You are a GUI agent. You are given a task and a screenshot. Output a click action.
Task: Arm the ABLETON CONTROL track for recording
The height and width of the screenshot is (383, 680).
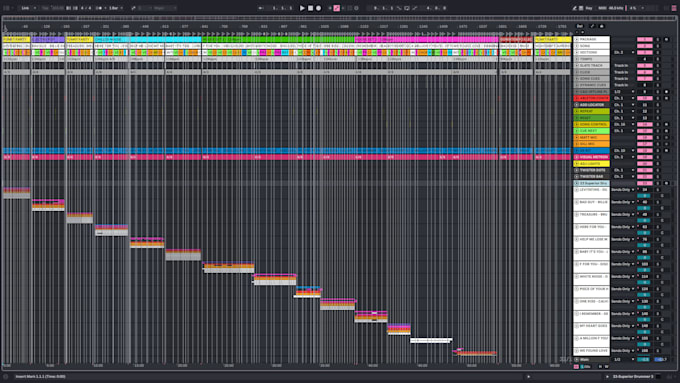[x=667, y=98]
